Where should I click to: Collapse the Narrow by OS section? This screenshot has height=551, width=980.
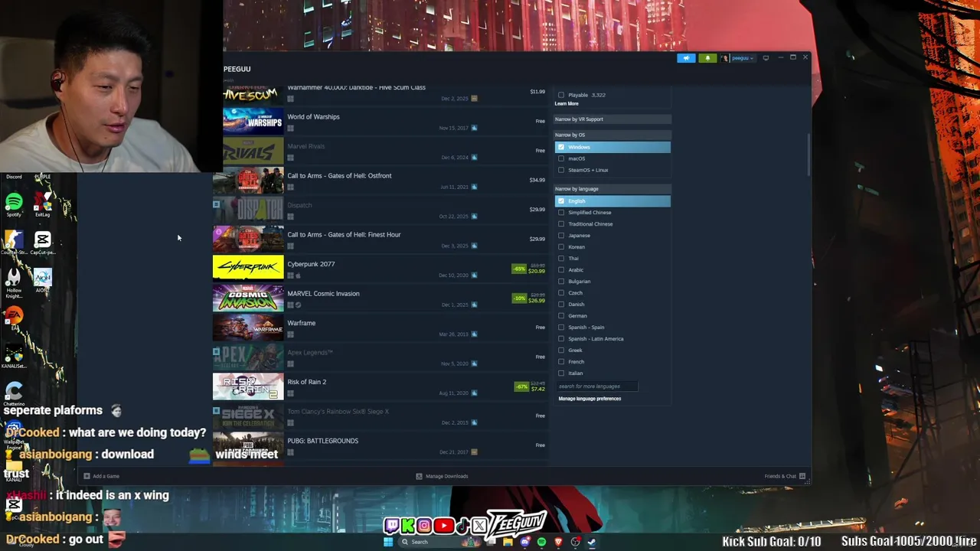click(x=612, y=135)
